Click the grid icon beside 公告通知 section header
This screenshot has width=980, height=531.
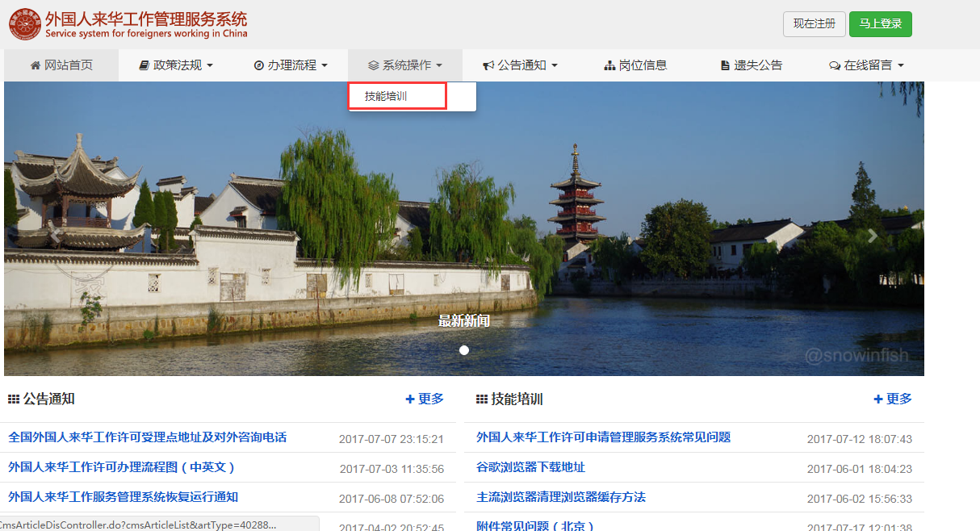point(14,398)
